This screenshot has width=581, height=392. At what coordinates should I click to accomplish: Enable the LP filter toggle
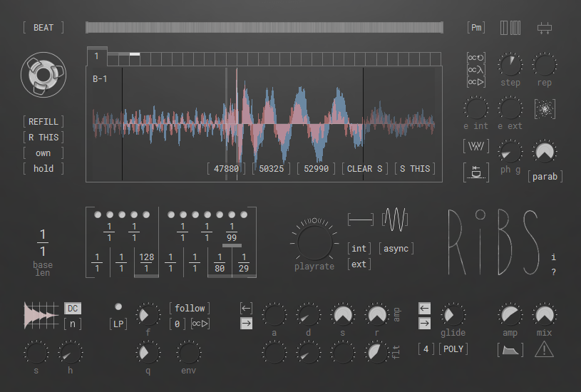pos(118,324)
